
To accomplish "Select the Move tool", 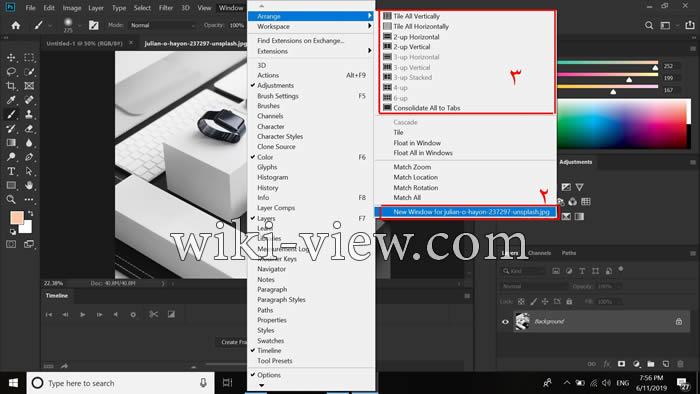I will (11, 58).
